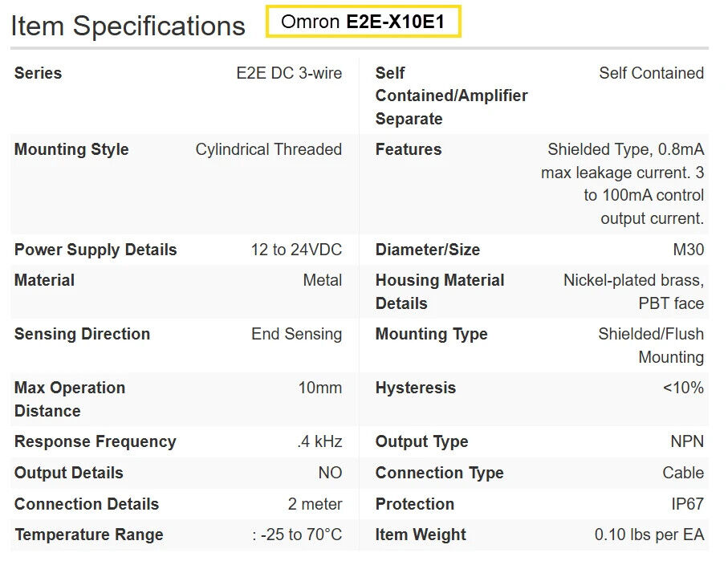Select the Metal value

[322, 281]
